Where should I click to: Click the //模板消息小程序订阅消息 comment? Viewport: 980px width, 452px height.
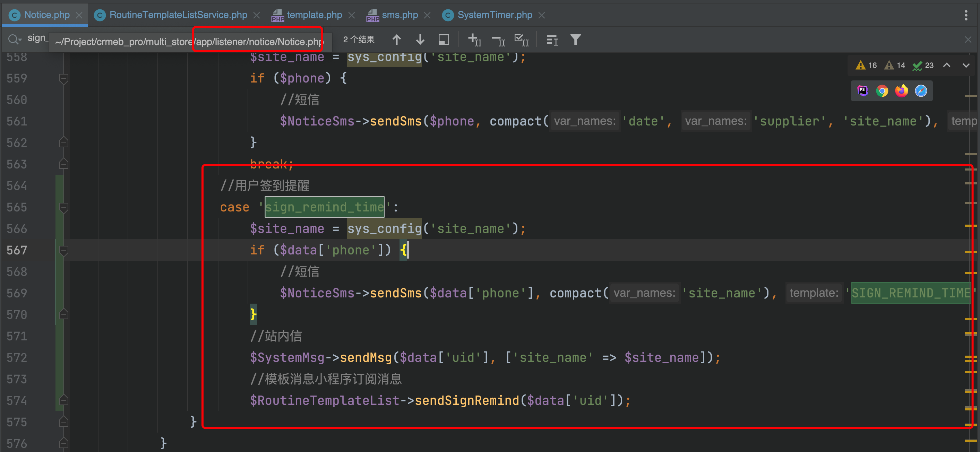pos(326,379)
